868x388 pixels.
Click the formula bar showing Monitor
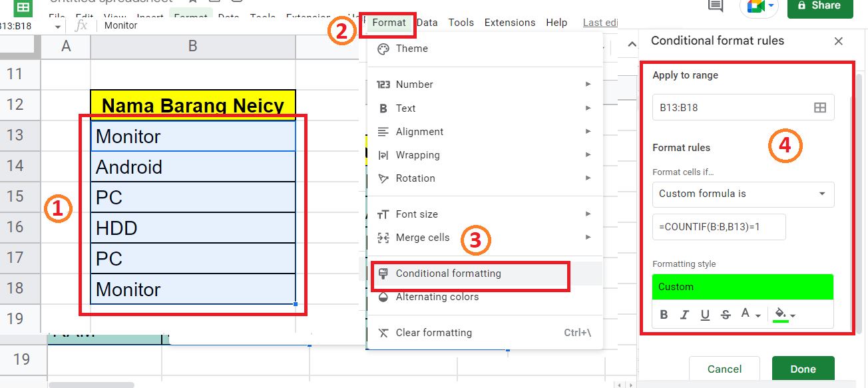(x=226, y=26)
